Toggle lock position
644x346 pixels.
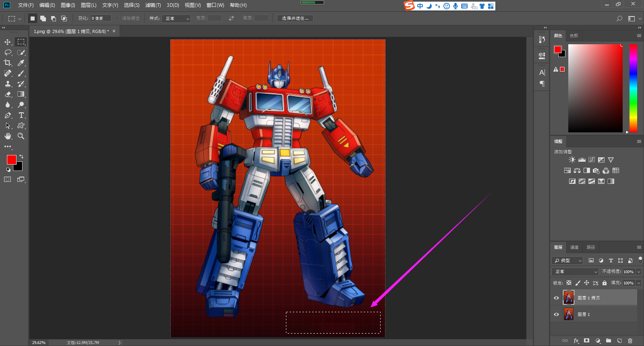586,283
